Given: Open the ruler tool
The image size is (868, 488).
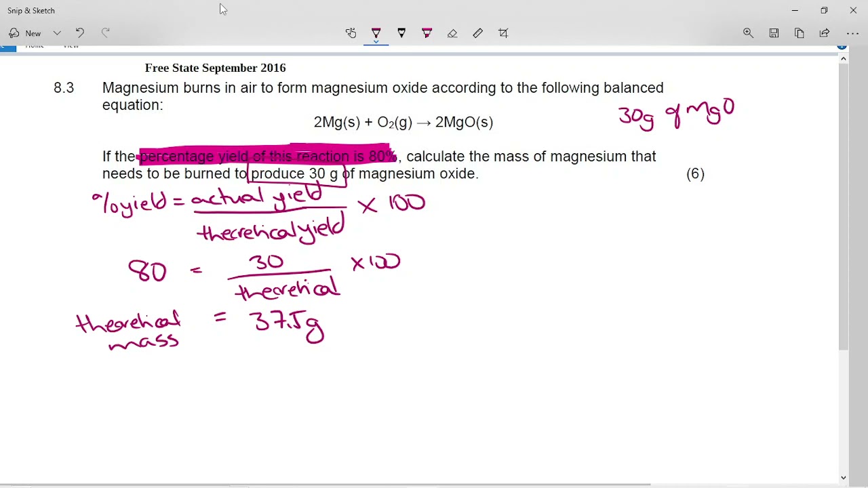Looking at the screenshot, I should coord(477,33).
